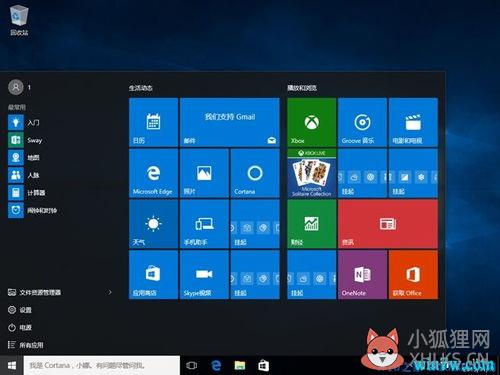Open File Explorer from taskbar
The width and height of the screenshot is (500, 375).
[x=240, y=366]
